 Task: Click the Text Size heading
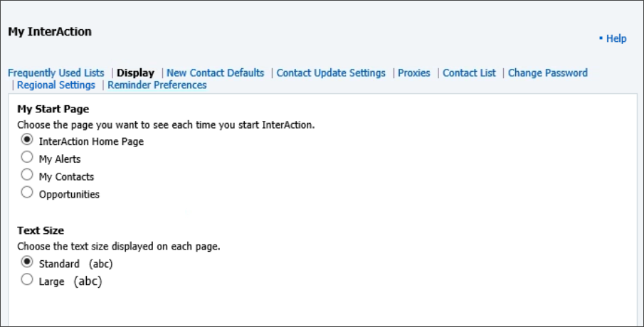[x=41, y=230]
